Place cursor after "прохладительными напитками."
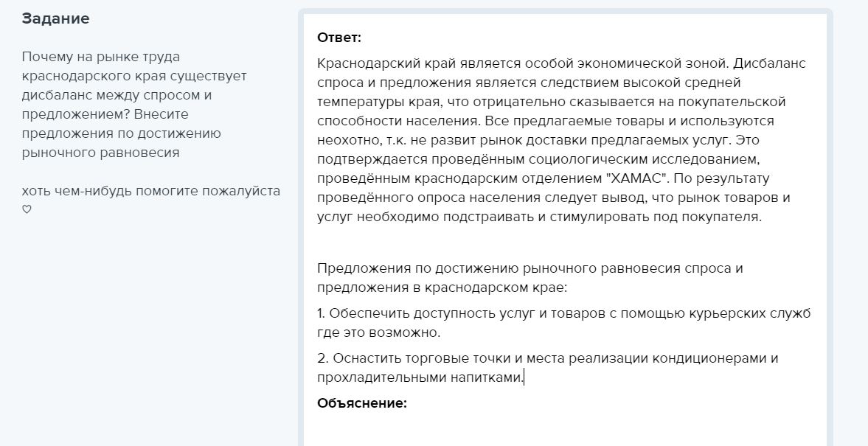The image size is (868, 446). point(524,378)
